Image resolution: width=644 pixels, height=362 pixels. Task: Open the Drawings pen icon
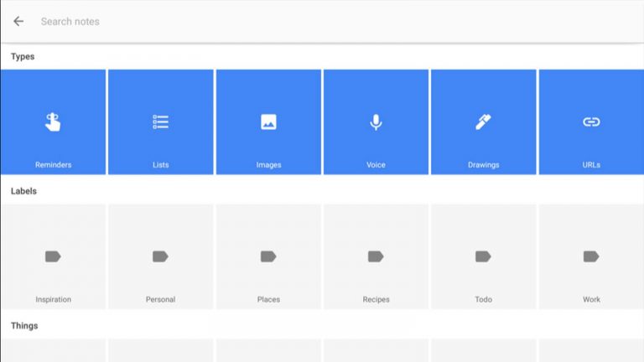coord(483,122)
